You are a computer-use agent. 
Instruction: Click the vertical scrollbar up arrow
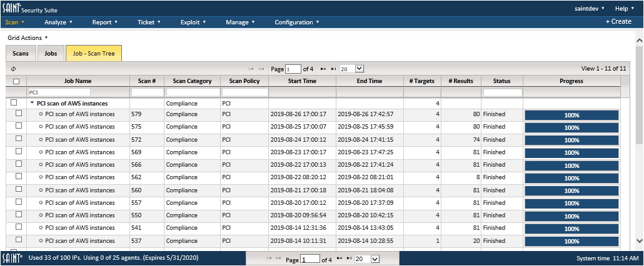click(638, 41)
